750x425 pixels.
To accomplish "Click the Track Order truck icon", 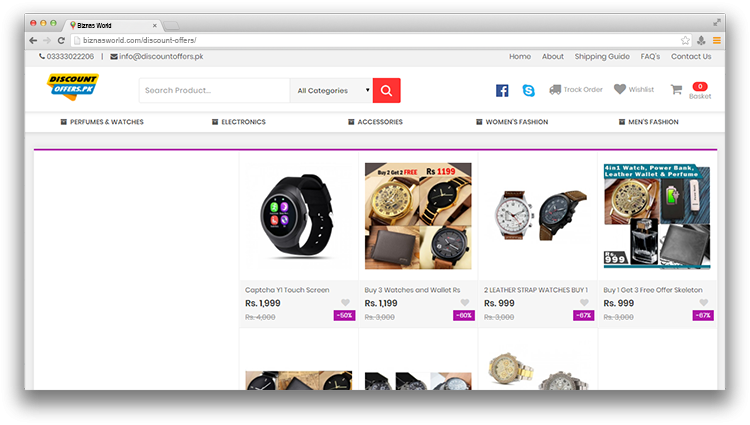I will tap(555, 89).
